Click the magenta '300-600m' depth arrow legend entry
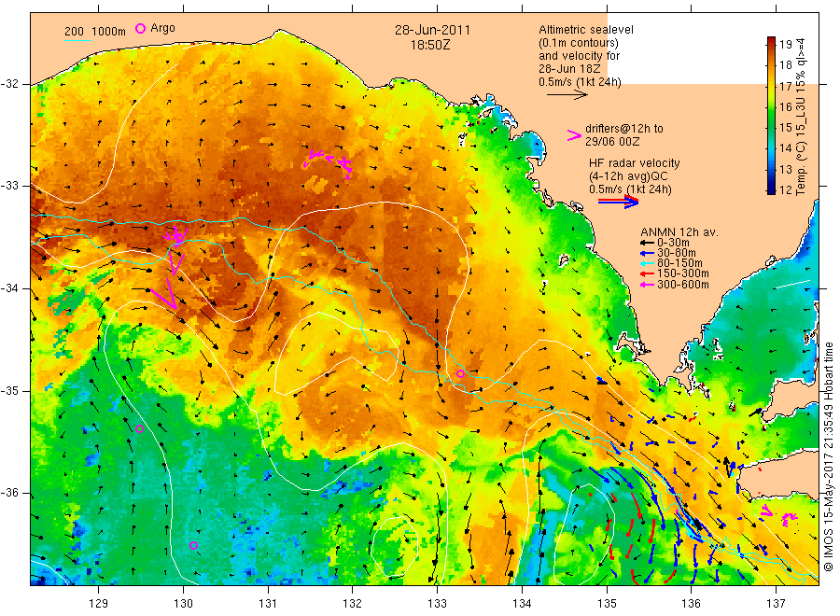 (675, 285)
